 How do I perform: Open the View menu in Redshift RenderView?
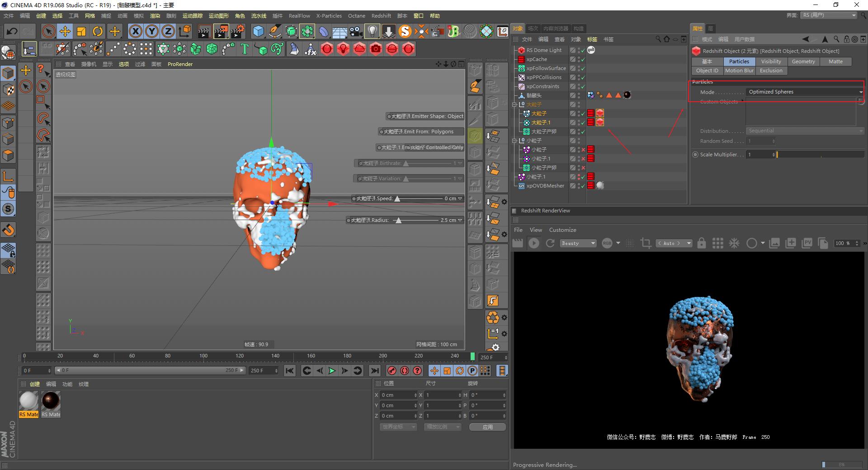coord(535,230)
